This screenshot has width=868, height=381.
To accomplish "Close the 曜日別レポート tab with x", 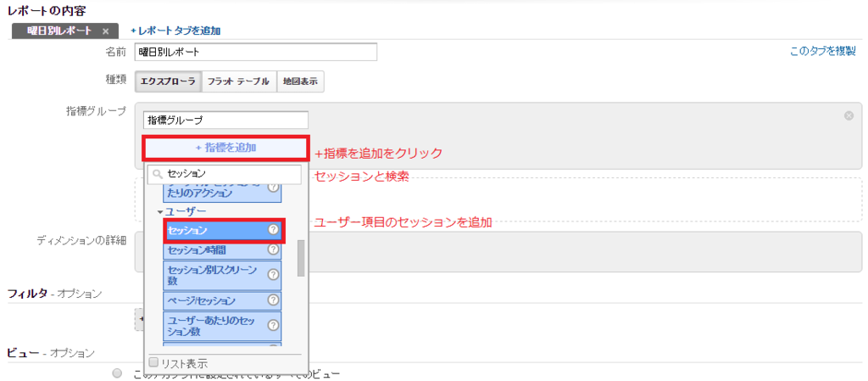I will coord(106,31).
